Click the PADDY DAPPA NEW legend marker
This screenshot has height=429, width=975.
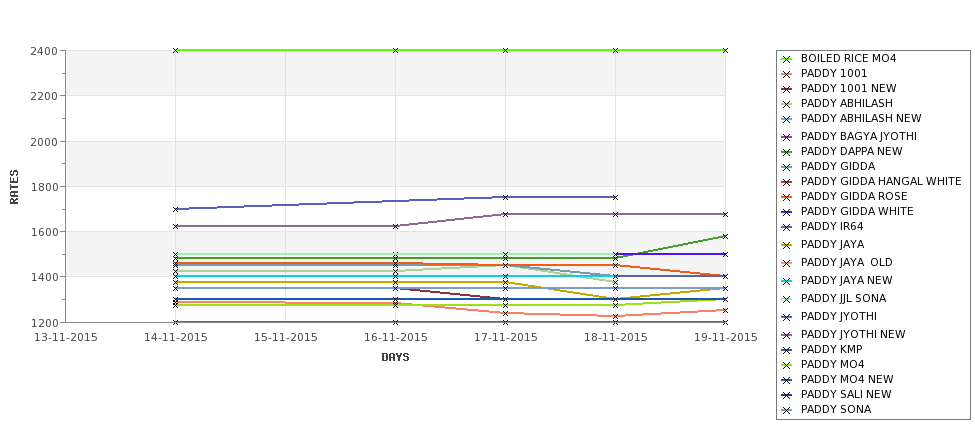(787, 152)
